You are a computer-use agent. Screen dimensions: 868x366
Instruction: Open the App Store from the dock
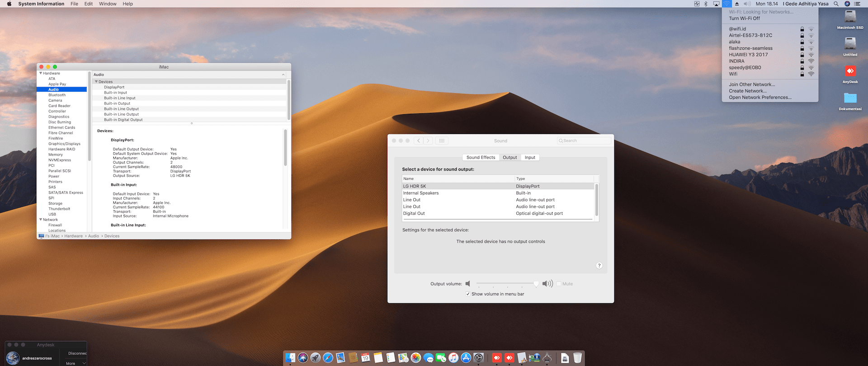coord(466,358)
